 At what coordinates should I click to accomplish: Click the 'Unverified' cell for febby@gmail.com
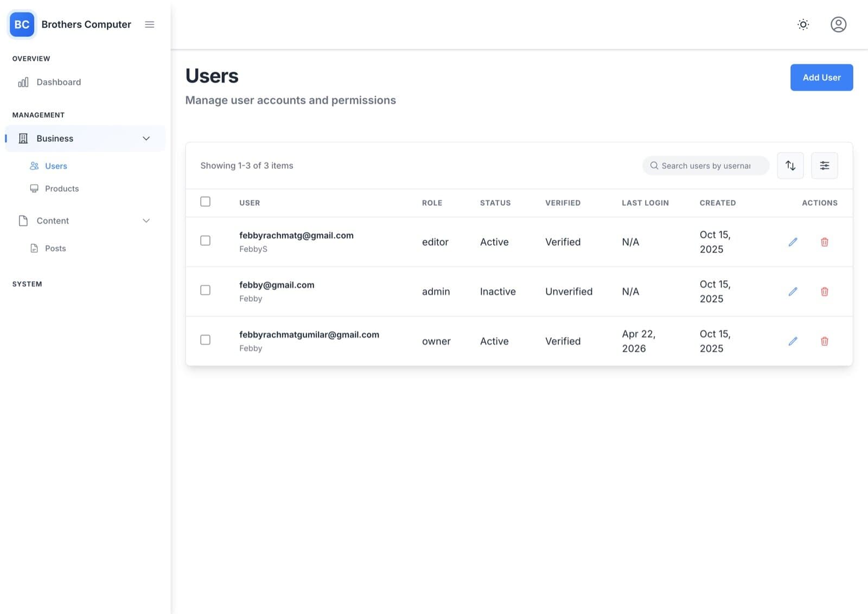coord(569,292)
